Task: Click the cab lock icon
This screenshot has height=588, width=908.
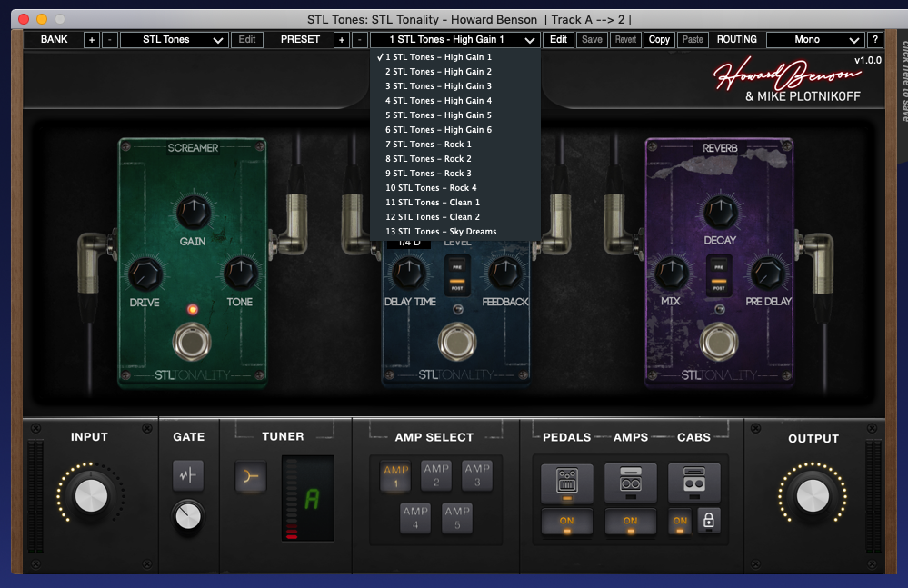Action: point(708,521)
